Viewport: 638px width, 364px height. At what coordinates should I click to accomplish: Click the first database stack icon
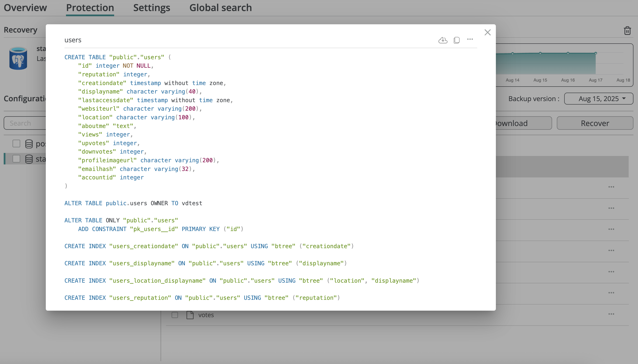[29, 144]
